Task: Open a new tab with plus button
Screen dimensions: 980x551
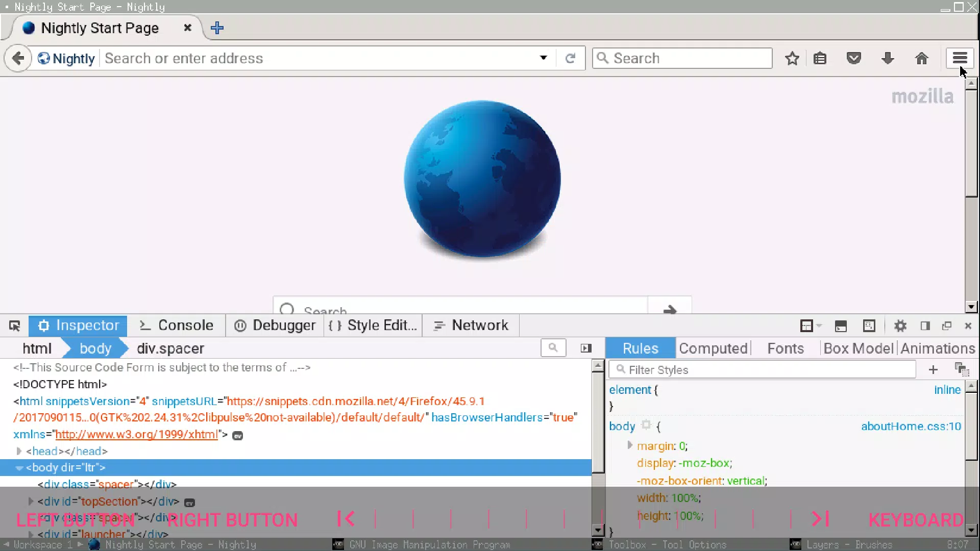Action: [x=217, y=28]
